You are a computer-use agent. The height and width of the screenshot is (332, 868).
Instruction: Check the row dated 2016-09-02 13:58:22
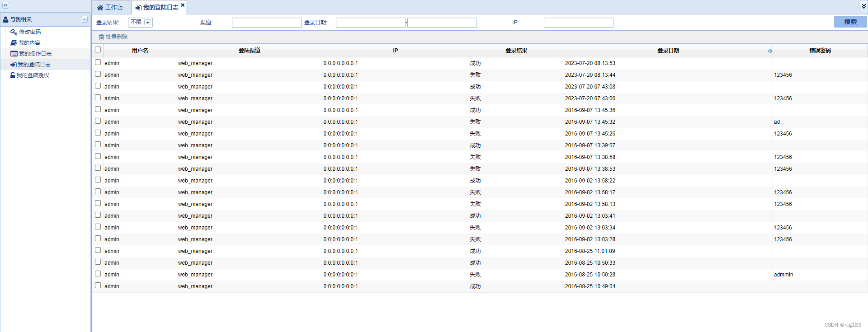tap(98, 180)
